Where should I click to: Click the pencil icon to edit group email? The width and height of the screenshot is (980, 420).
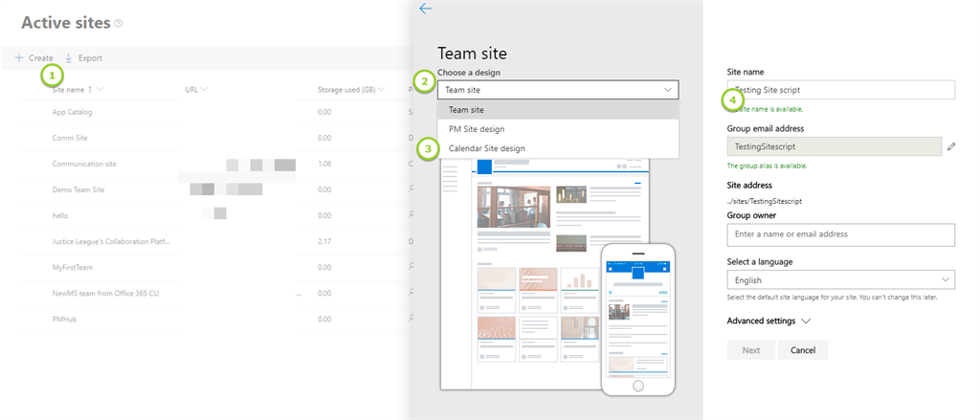(x=950, y=146)
